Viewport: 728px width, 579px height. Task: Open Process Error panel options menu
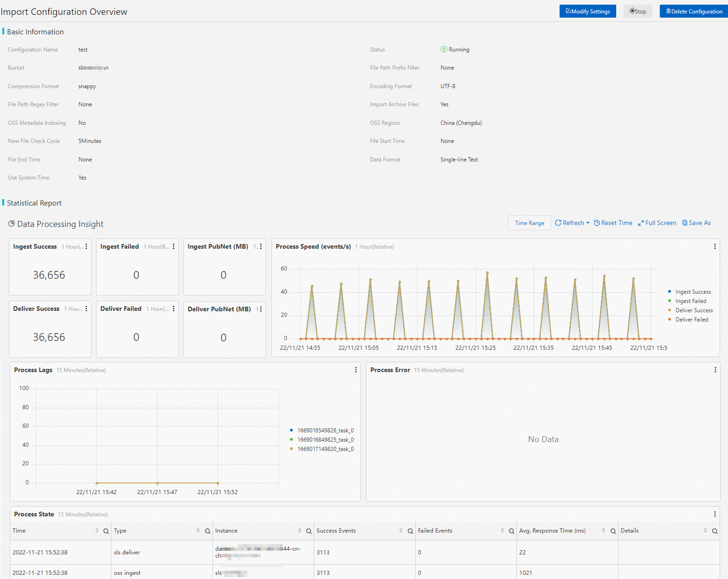pos(715,370)
